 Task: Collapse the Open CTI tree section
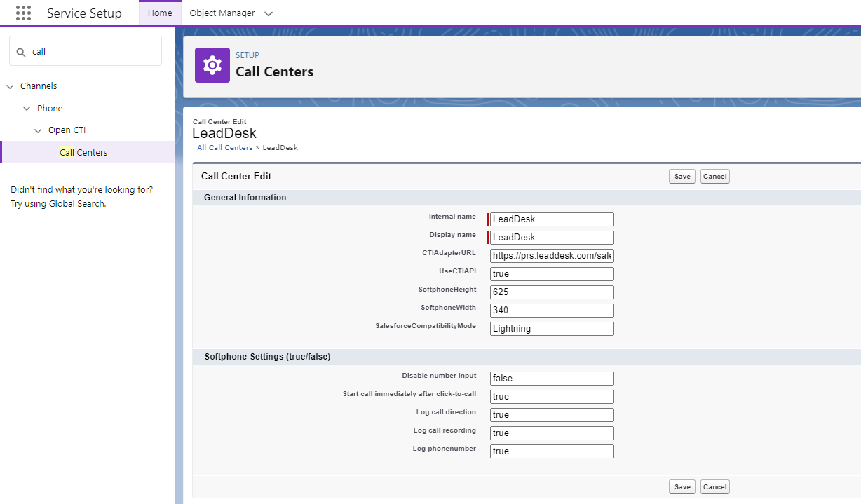(38, 130)
